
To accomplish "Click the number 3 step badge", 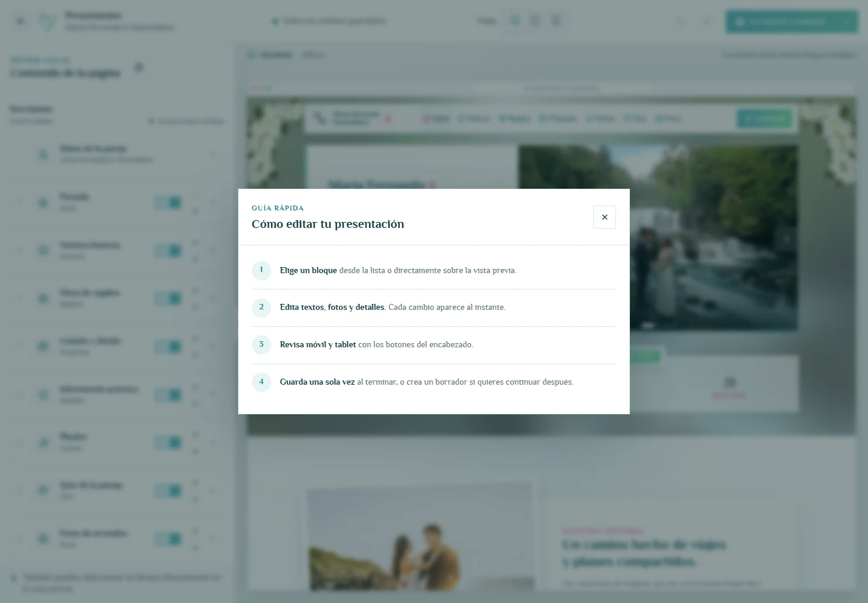I will click(x=262, y=345).
